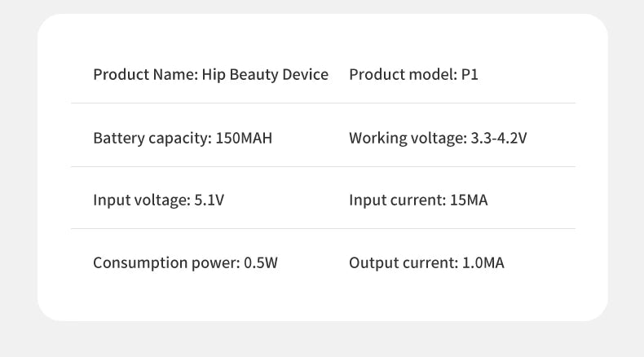Image resolution: width=644 pixels, height=357 pixels.
Task: Click the "Output current" label
Action: pos(402,263)
